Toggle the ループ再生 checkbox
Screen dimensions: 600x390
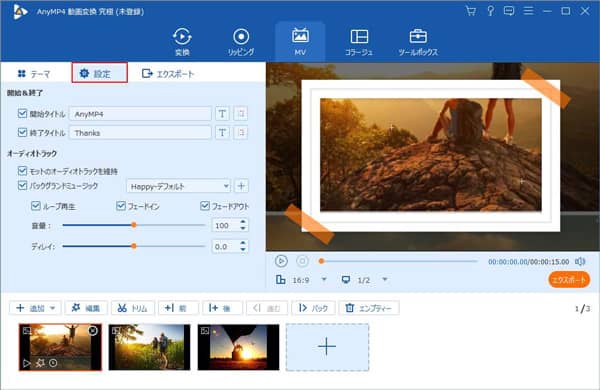pyautogui.click(x=36, y=206)
